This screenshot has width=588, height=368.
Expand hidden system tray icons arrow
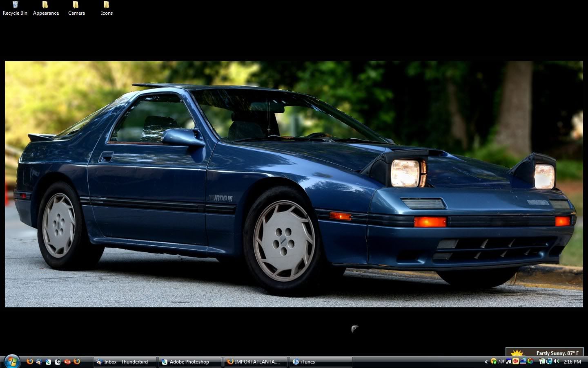486,361
